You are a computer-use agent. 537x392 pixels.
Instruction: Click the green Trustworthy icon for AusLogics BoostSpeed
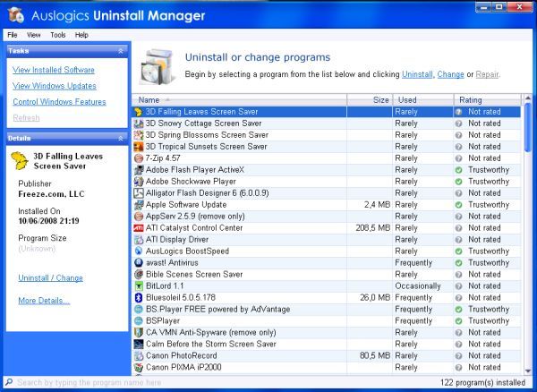tap(458, 251)
